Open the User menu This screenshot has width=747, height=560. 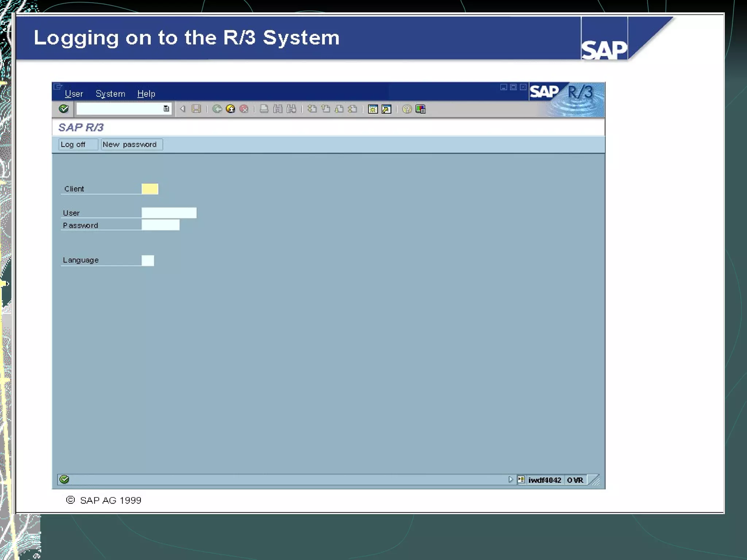point(74,94)
